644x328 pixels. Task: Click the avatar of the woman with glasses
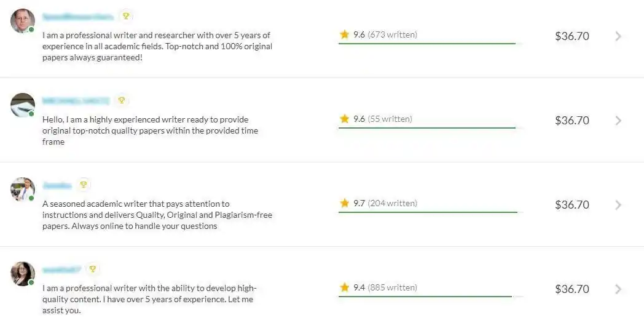23,274
